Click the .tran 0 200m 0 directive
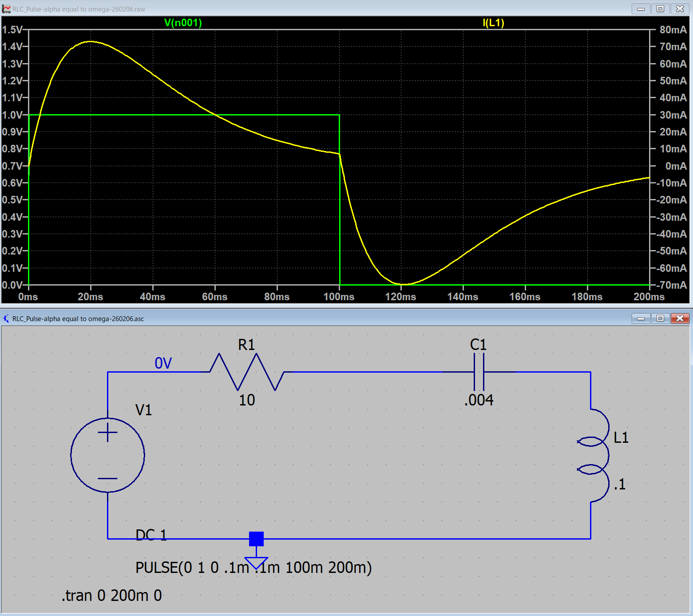Screen dimensions: 693x616 (112, 595)
